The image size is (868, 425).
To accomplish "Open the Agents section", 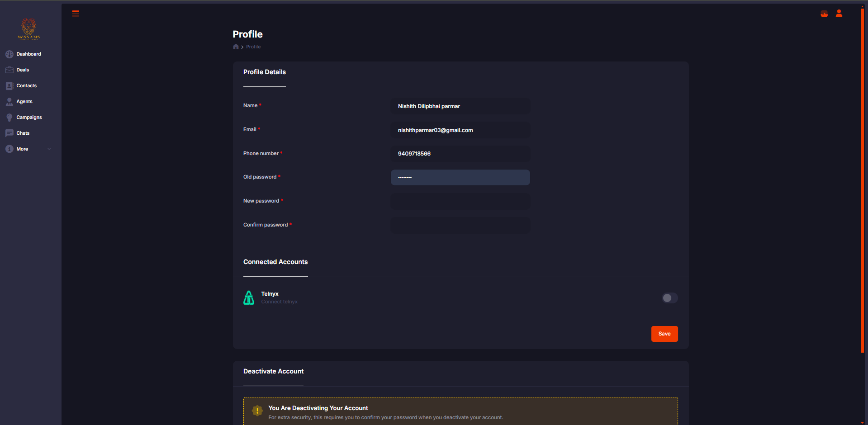I will tap(24, 102).
